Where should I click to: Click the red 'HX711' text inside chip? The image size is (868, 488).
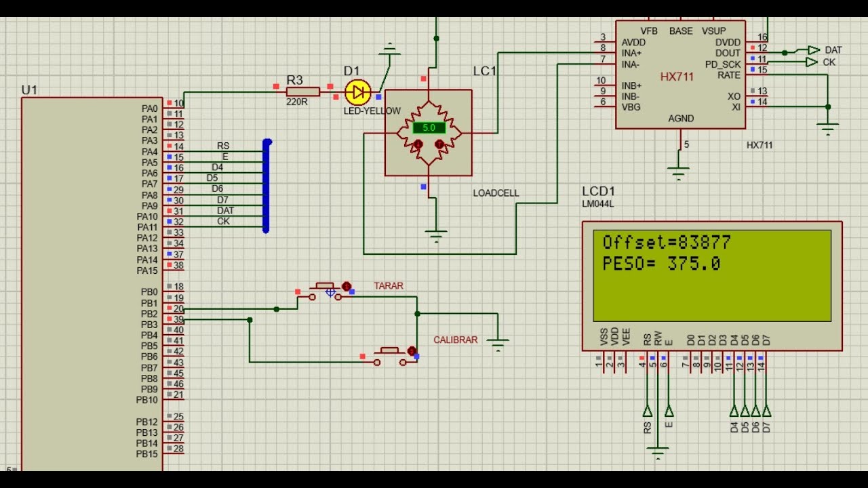click(677, 77)
